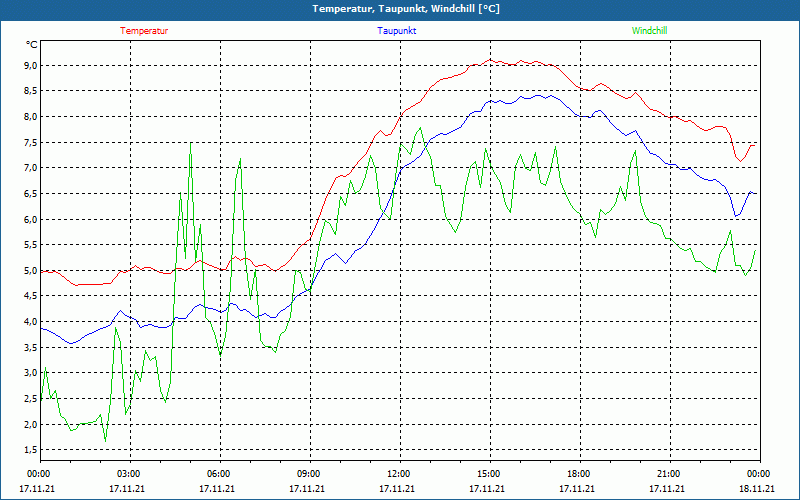Image resolution: width=800 pixels, height=500 pixels.
Task: Click the green Windchill legend label
Action: click(x=649, y=31)
